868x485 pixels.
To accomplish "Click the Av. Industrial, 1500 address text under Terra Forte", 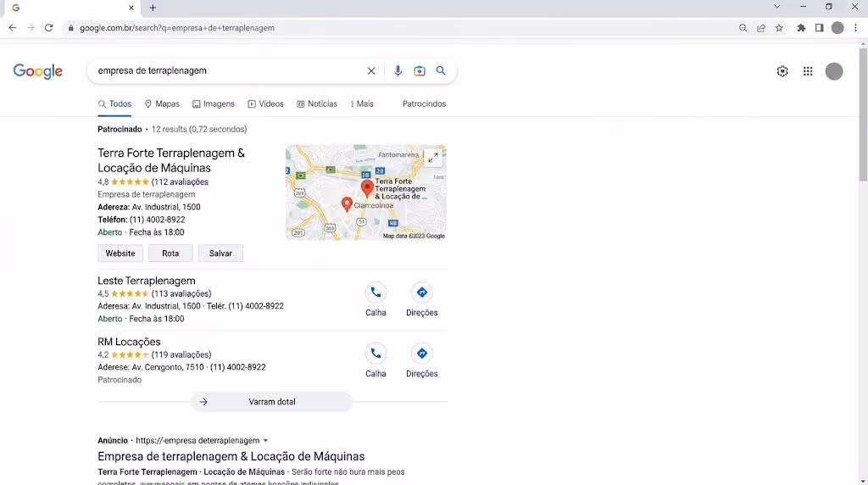I will click(166, 207).
